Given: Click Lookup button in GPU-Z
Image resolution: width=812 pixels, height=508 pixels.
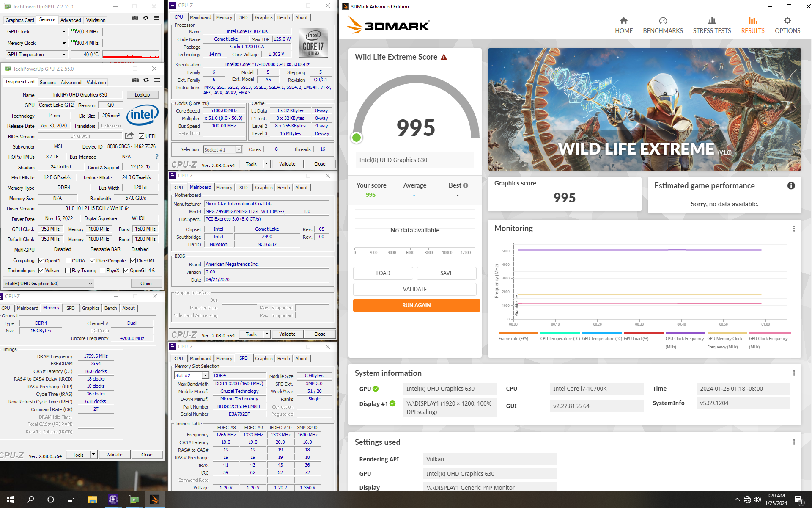Looking at the screenshot, I should pos(142,95).
